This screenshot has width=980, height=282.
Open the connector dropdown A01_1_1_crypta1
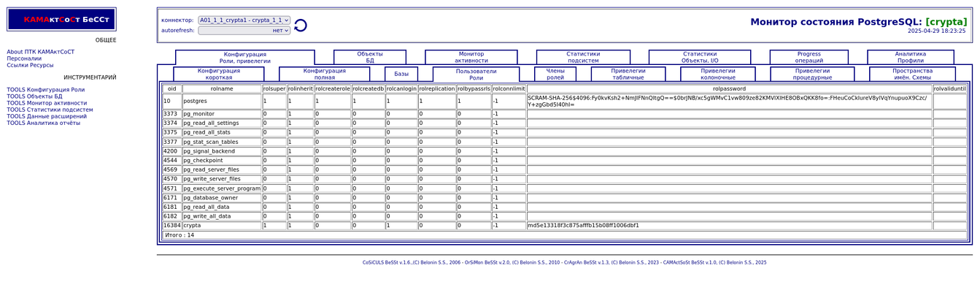(244, 20)
